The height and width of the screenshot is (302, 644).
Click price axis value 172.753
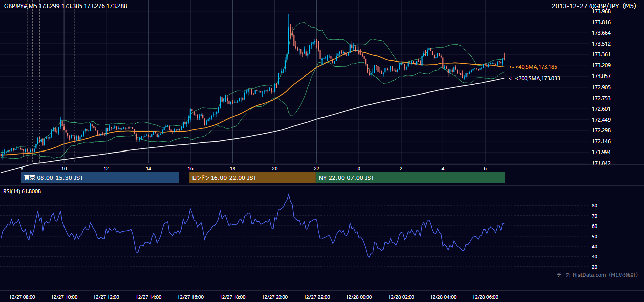(601, 98)
